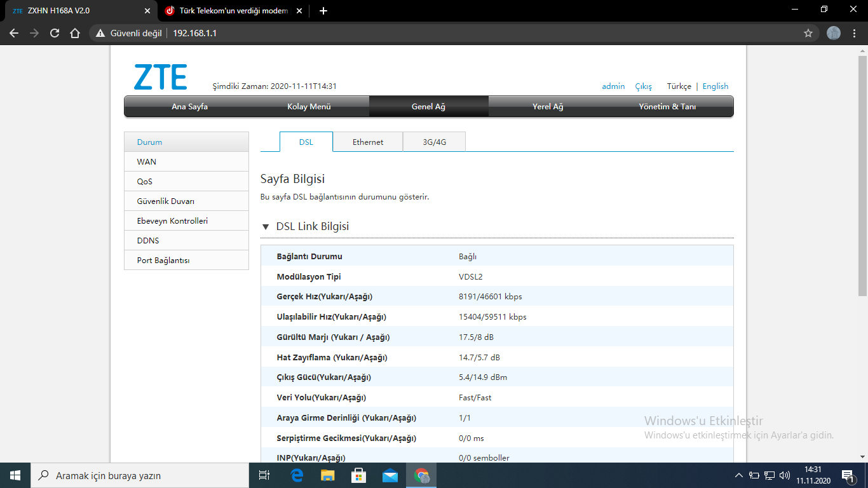Click the 'Bağlı' connection status value
This screenshot has width=868, height=488.
(x=468, y=257)
